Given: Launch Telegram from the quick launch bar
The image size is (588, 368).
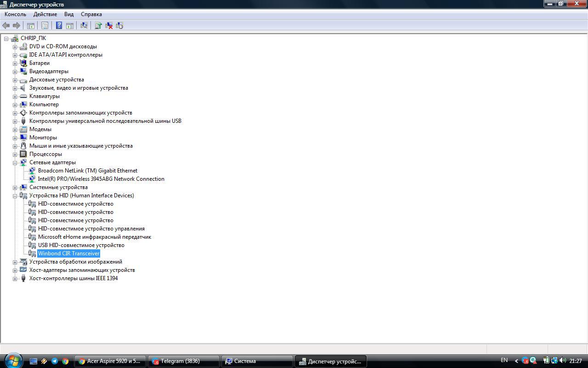Looking at the screenshot, I should coord(55,361).
